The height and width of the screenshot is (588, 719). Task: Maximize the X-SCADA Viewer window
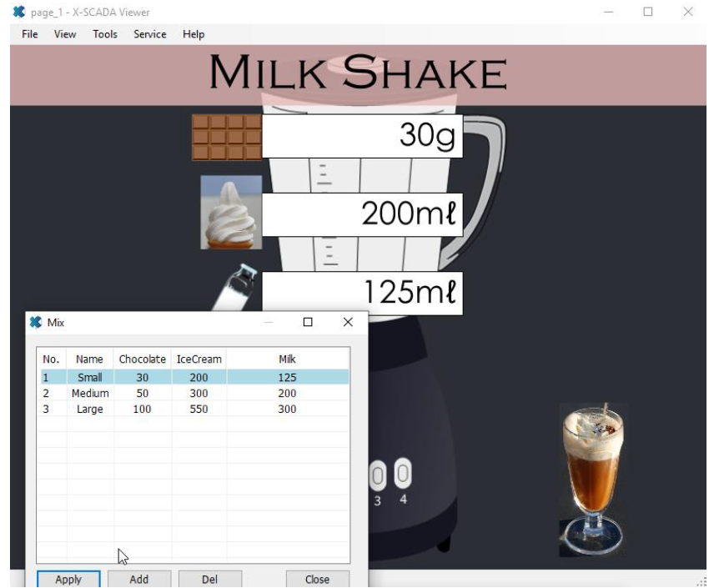(x=648, y=12)
